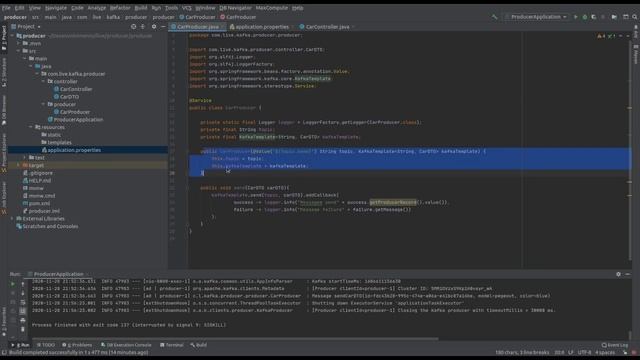Expand External Libraries node

[13, 219]
